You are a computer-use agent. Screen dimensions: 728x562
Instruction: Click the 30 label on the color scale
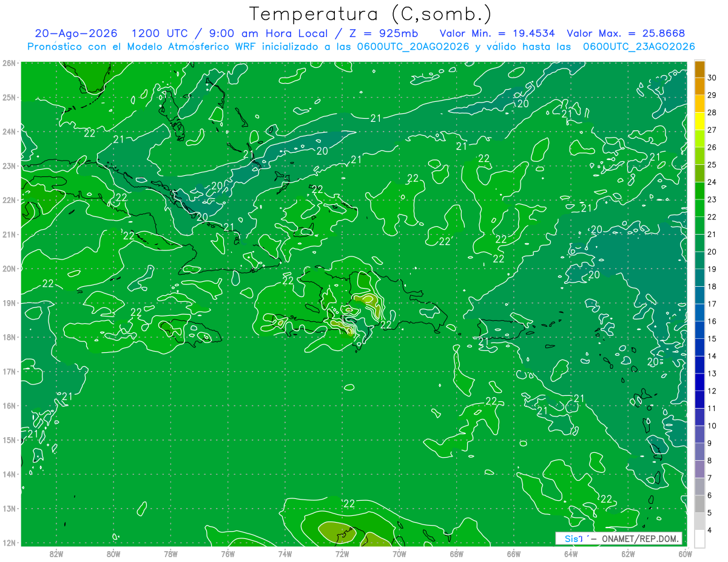coord(712,78)
